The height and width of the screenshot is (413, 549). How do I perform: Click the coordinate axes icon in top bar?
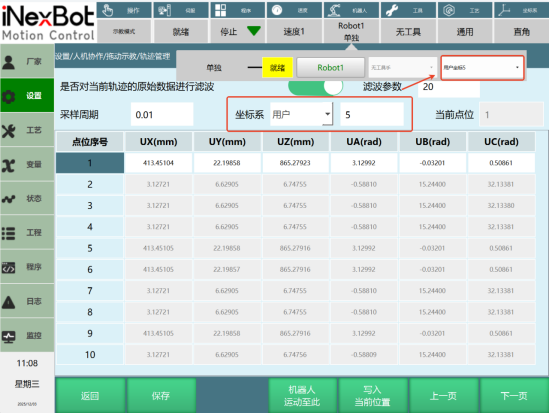(x=504, y=10)
